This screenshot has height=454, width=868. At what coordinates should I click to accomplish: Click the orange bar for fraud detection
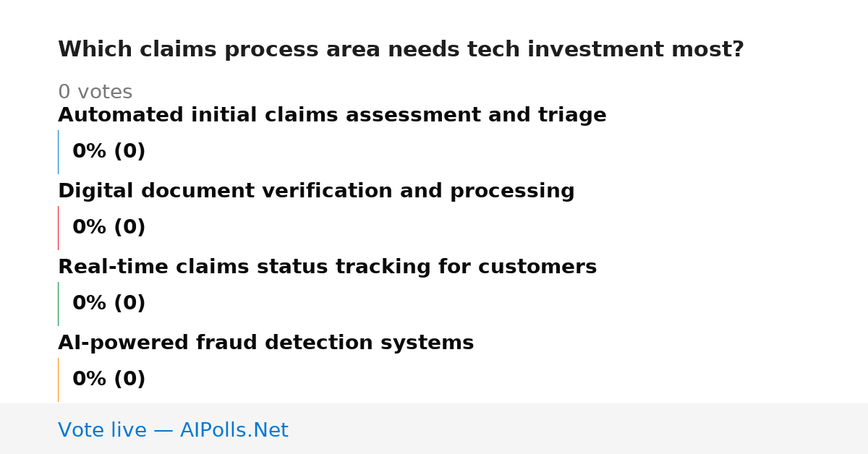coord(59,380)
